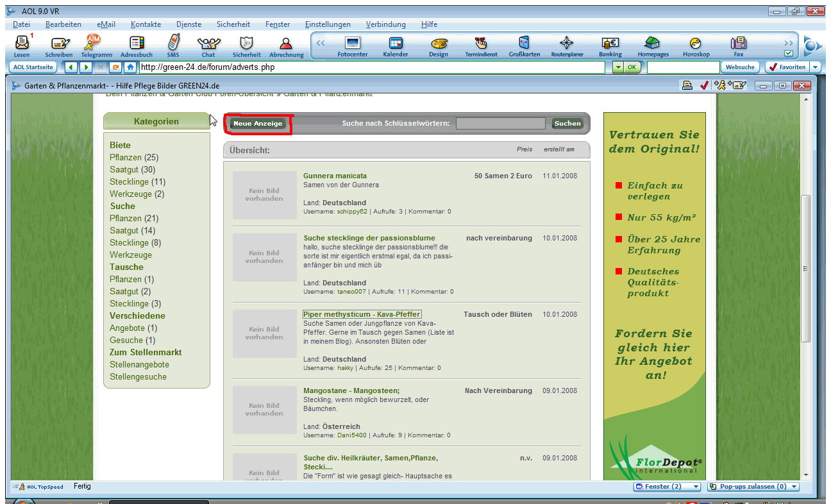The width and height of the screenshot is (831, 504).
Task: Open the Gunnera manicata listing link
Action: 335,176
